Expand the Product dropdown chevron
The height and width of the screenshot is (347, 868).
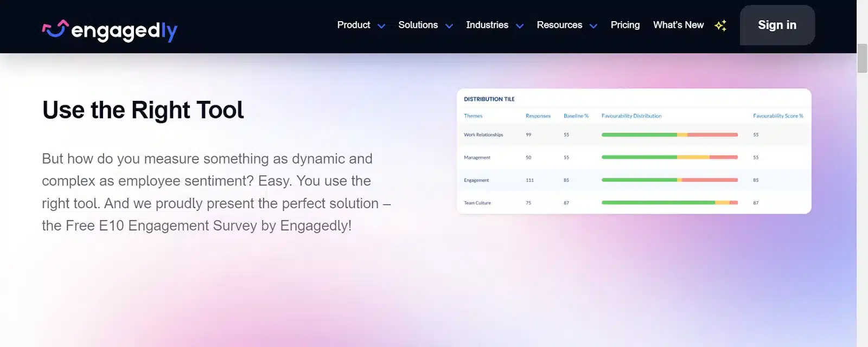[x=381, y=26]
